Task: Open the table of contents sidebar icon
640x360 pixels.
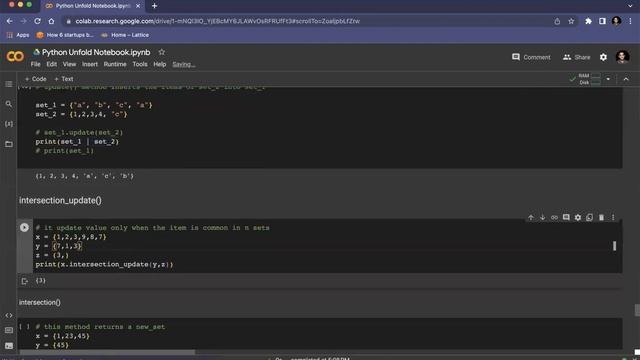Action: pyautogui.click(x=9, y=84)
